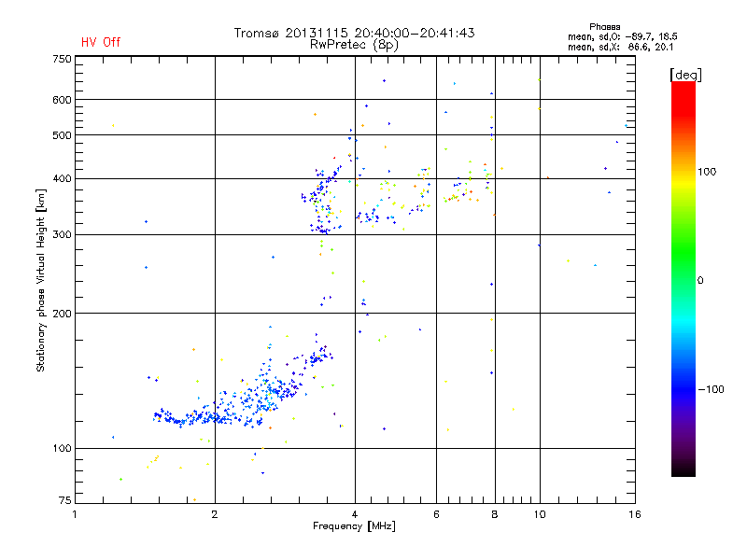Click the 'mean, sd,O: -89.7, 18.5' line
The width and height of the screenshot is (747, 560).
[622, 36]
